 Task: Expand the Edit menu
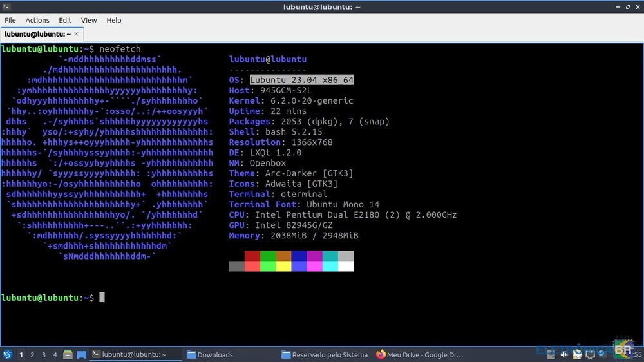(x=65, y=20)
